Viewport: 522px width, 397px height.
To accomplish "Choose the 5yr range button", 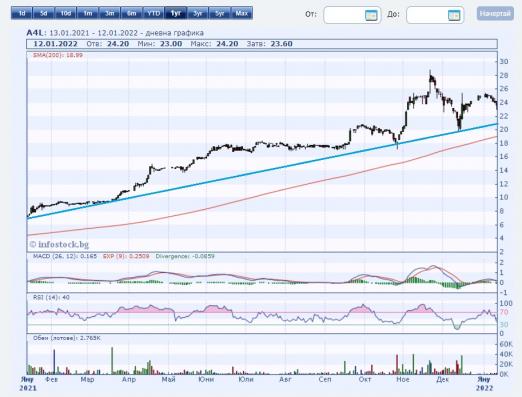I will point(220,13).
